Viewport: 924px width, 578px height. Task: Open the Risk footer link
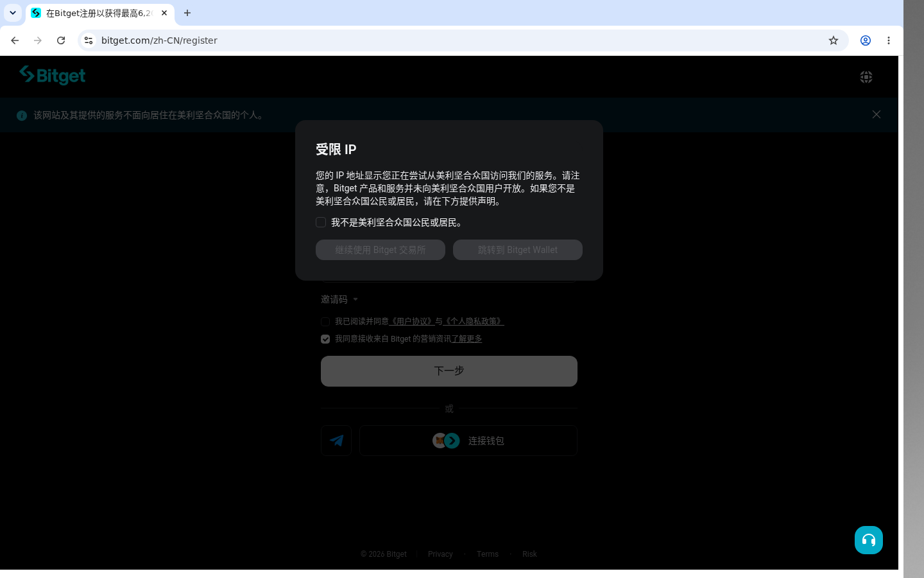point(529,554)
